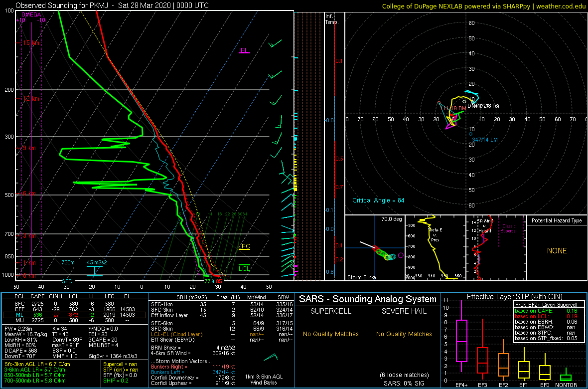Click the "EF2" axis label
The width and height of the screenshot is (588, 389).
[503, 385]
